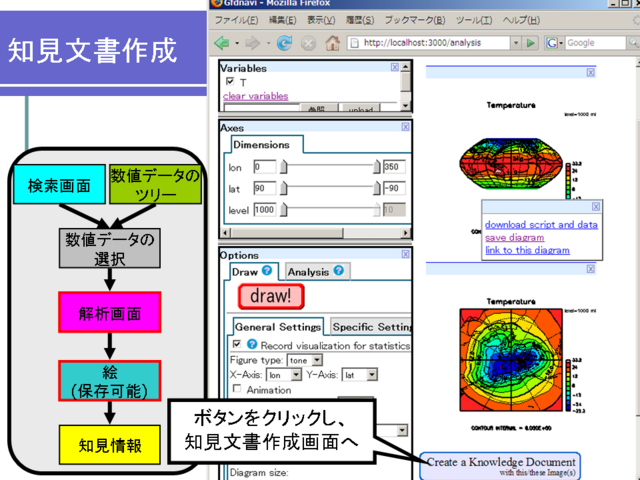Click the page icon in address bar
The height and width of the screenshot is (480, 640).
(x=355, y=43)
